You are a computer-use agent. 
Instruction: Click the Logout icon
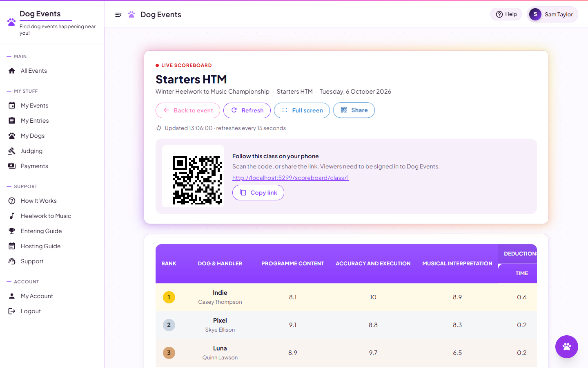pyautogui.click(x=12, y=311)
